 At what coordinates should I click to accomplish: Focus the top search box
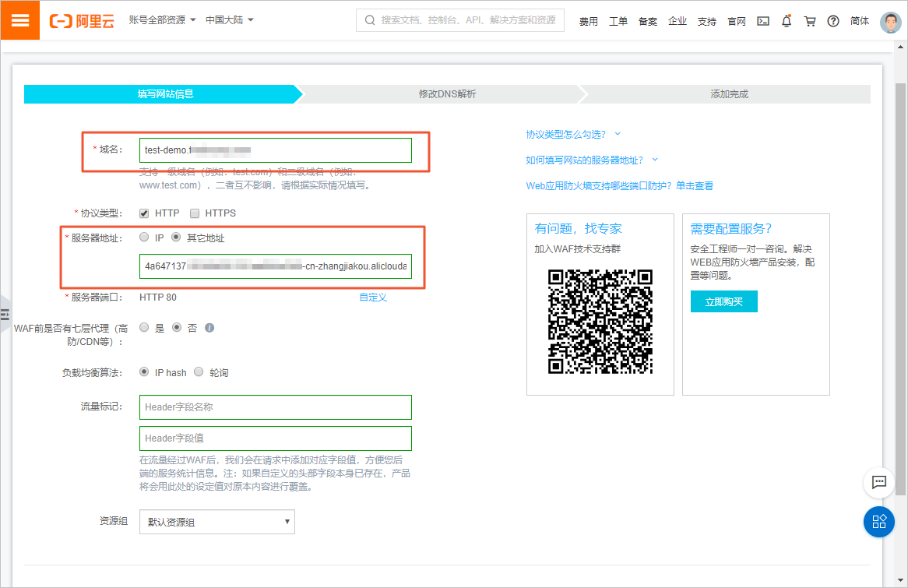(x=460, y=20)
